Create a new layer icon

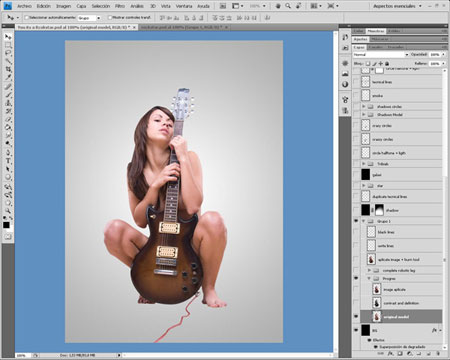[x=428, y=354]
